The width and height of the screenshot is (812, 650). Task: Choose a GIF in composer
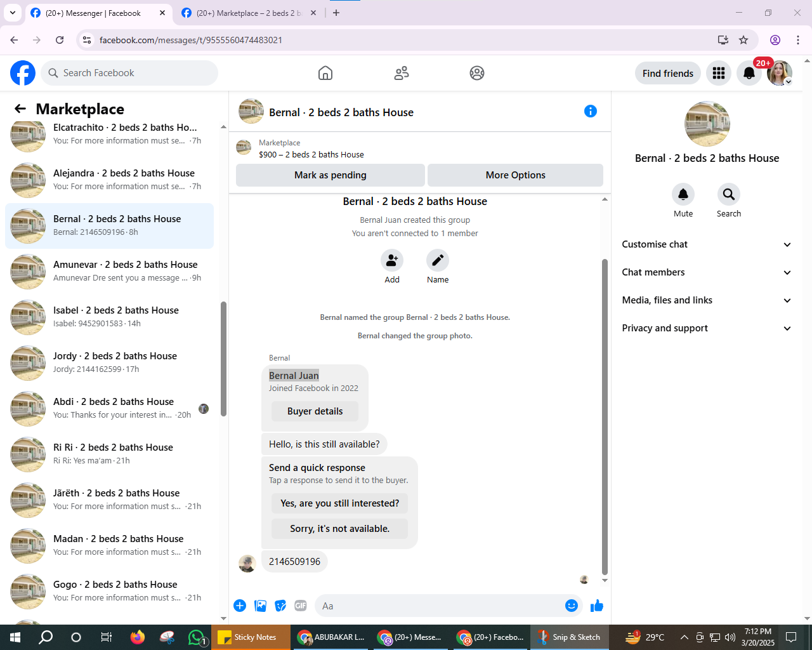pyautogui.click(x=301, y=606)
